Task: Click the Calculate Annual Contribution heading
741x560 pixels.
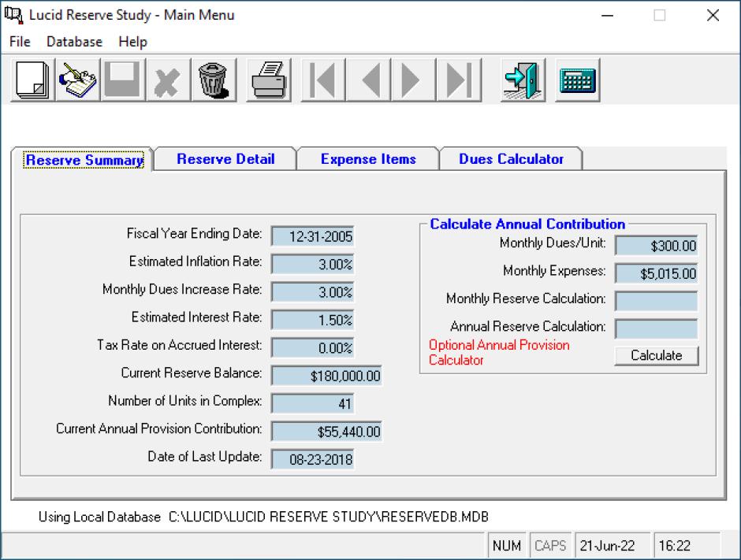Action: (527, 224)
